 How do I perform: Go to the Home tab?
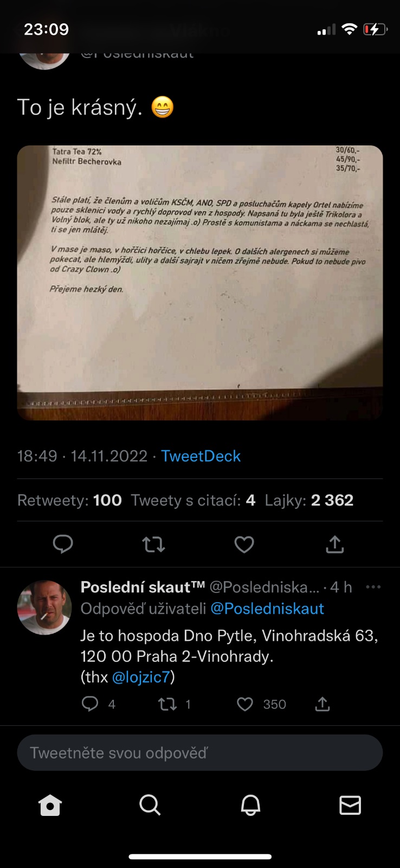(50, 805)
